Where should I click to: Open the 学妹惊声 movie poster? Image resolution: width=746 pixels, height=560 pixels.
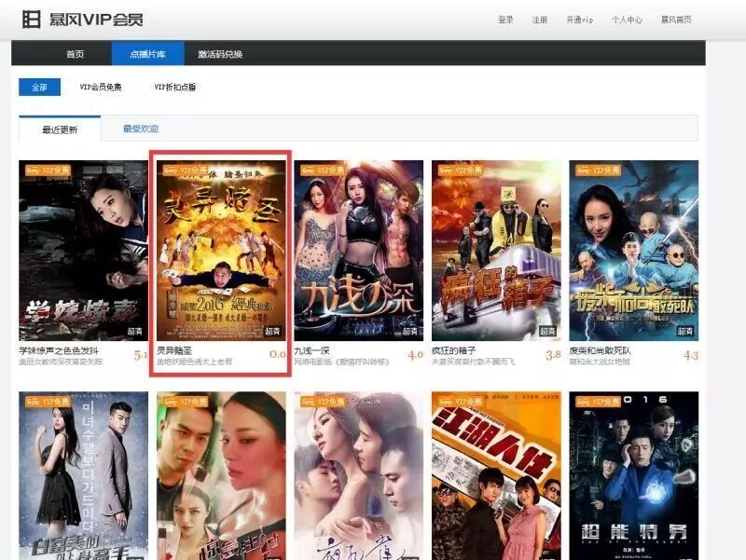83,251
